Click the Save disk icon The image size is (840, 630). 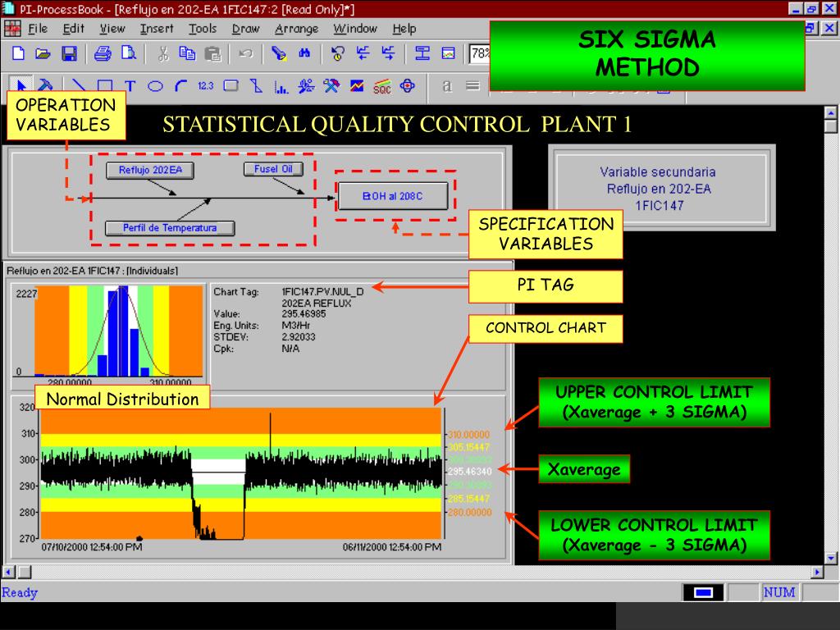[x=70, y=53]
